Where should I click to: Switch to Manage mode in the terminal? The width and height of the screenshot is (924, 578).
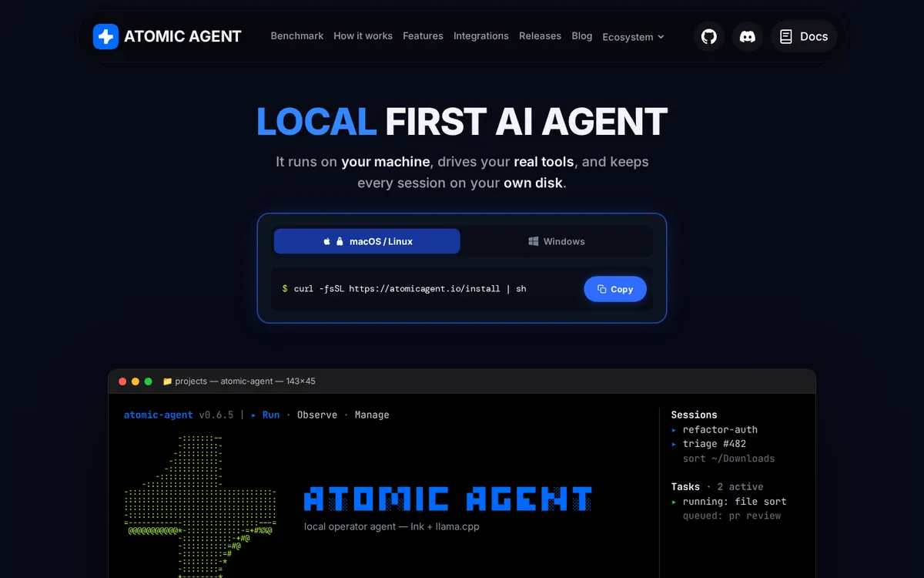[372, 415]
